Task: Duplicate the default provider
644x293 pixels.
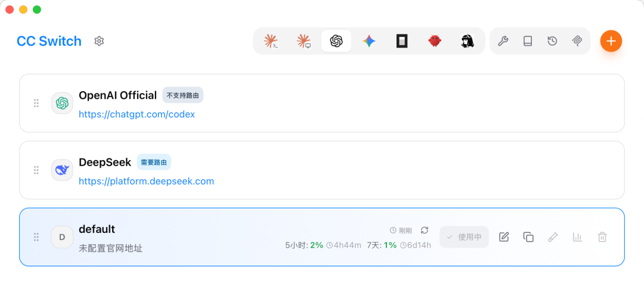Action: (528, 237)
